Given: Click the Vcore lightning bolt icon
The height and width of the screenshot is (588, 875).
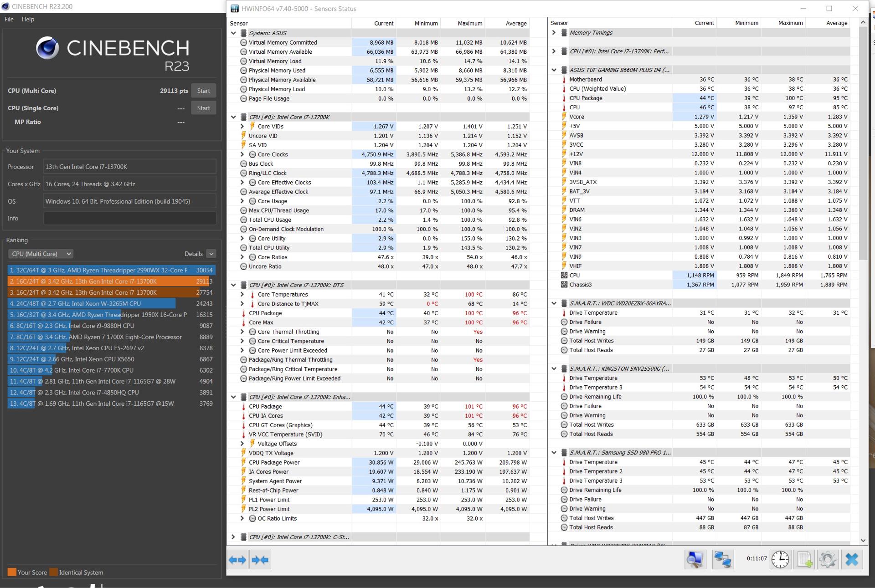Looking at the screenshot, I should [x=564, y=117].
